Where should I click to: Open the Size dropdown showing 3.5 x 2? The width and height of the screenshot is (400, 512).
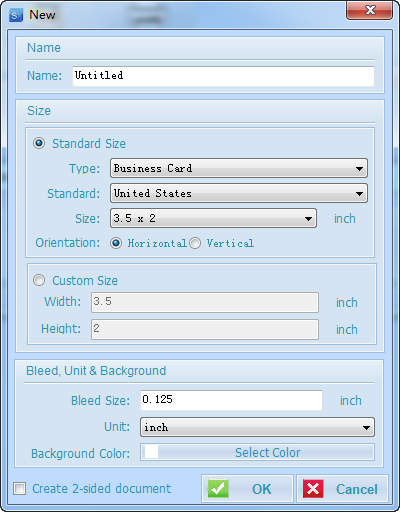point(213,218)
